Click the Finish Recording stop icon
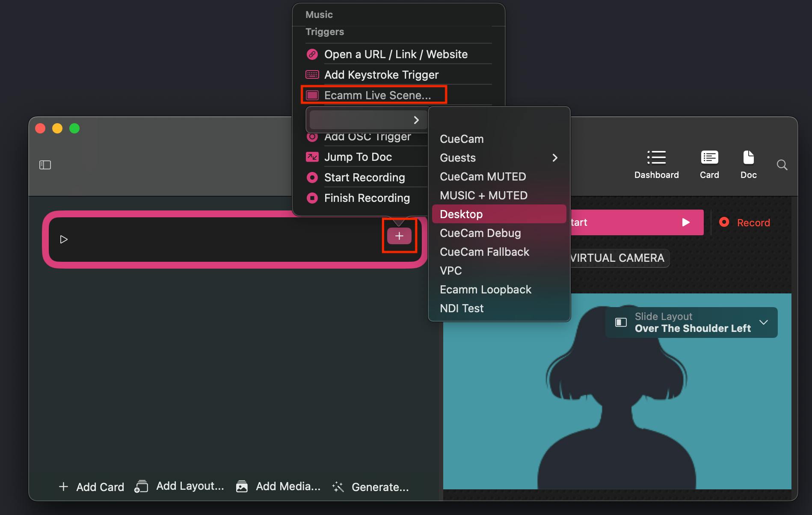Screen dimensions: 812x515 (x=312, y=198)
